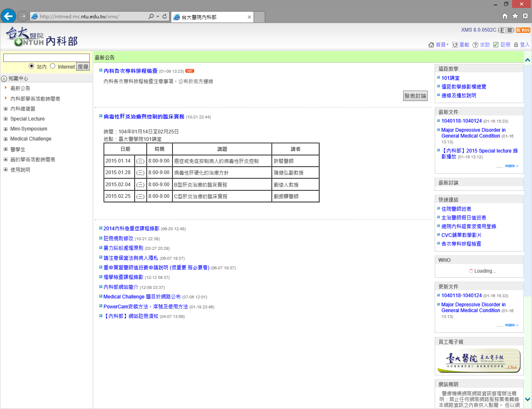Click the 發表討論 button
Viewport: 532px width, 409px height.
point(415,96)
